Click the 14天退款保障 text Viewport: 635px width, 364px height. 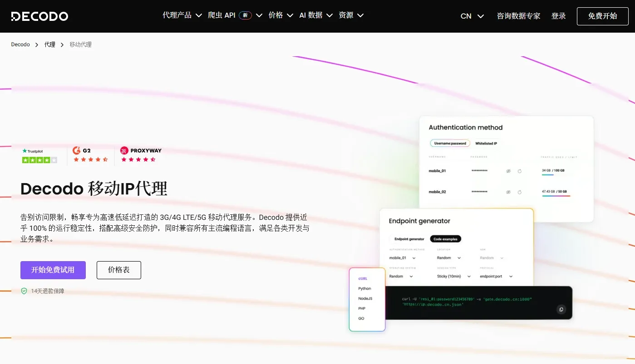(48, 291)
